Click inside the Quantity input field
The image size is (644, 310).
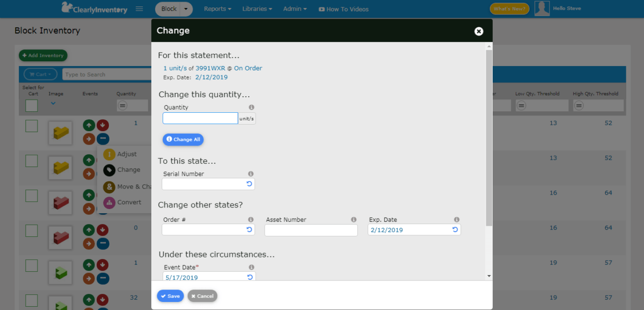[x=200, y=118]
